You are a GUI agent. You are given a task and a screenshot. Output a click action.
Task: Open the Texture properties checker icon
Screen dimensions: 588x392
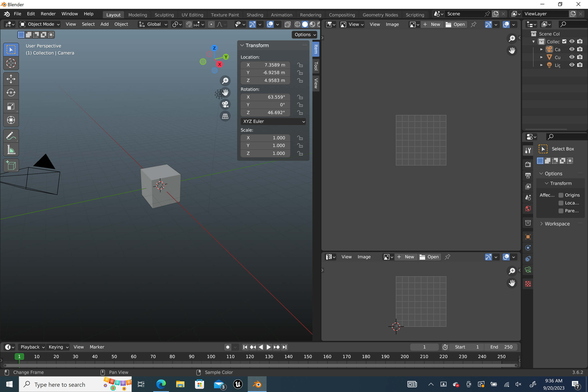coord(528,284)
